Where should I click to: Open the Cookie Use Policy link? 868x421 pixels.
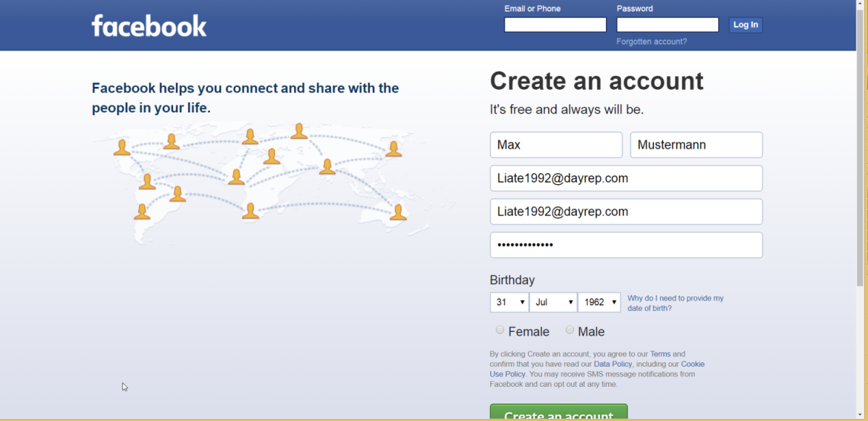693,364
